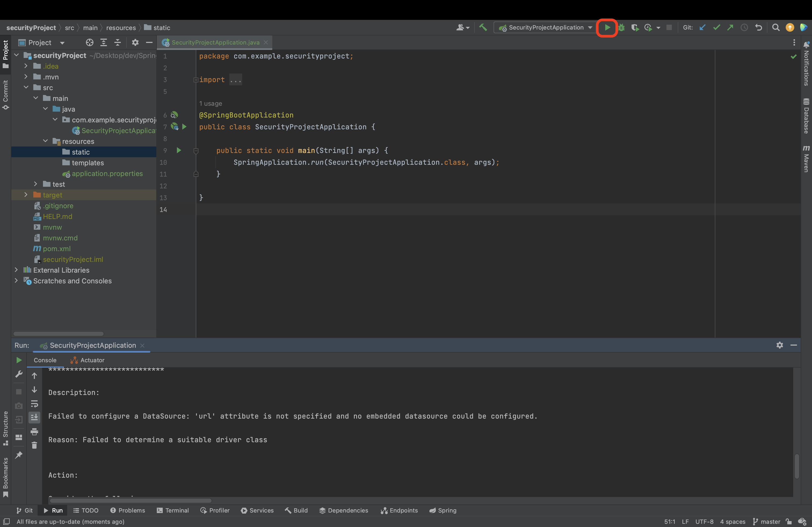Open the Terminal tool window tab
Image resolution: width=812 pixels, height=527 pixels.
pos(173,510)
